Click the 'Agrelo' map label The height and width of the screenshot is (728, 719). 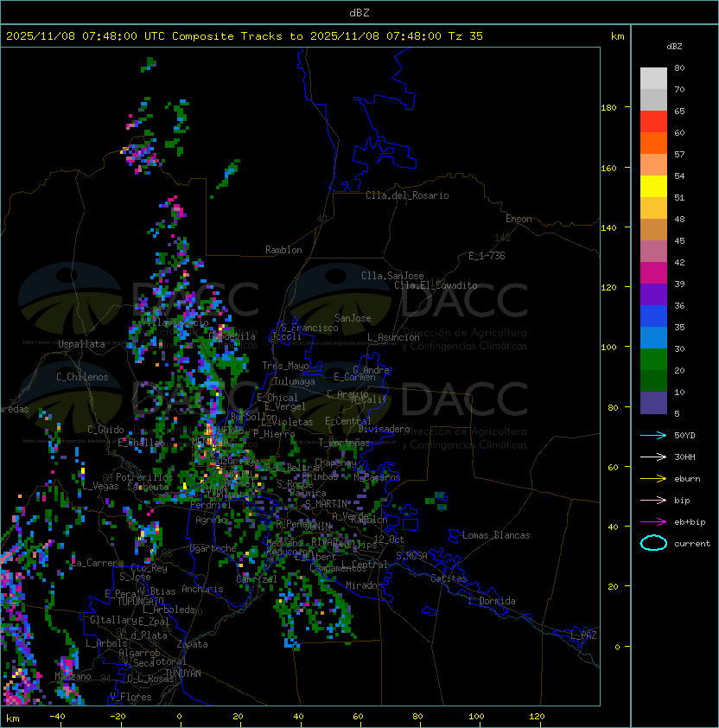tap(211, 520)
